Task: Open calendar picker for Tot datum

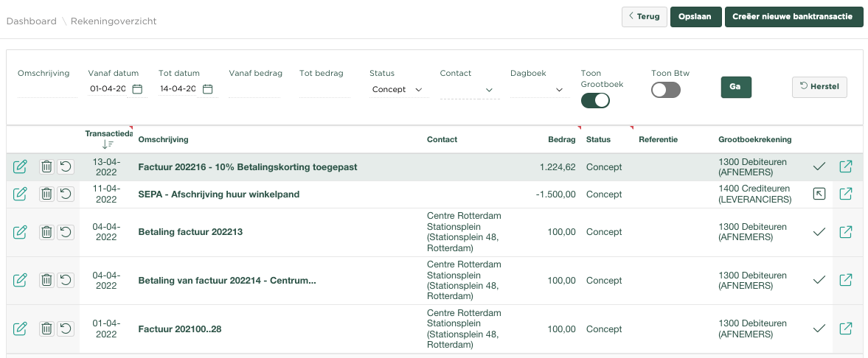Action: 208,89
